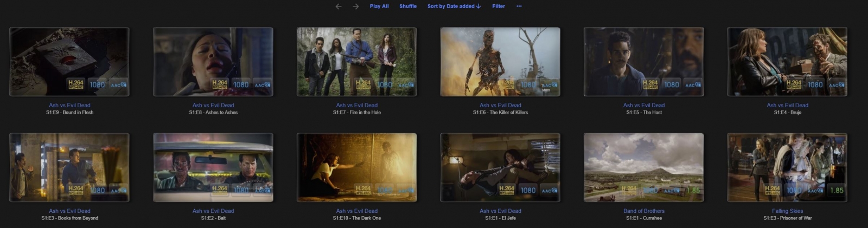
Task: Open the Bait episode thumbnail
Action: [213, 167]
